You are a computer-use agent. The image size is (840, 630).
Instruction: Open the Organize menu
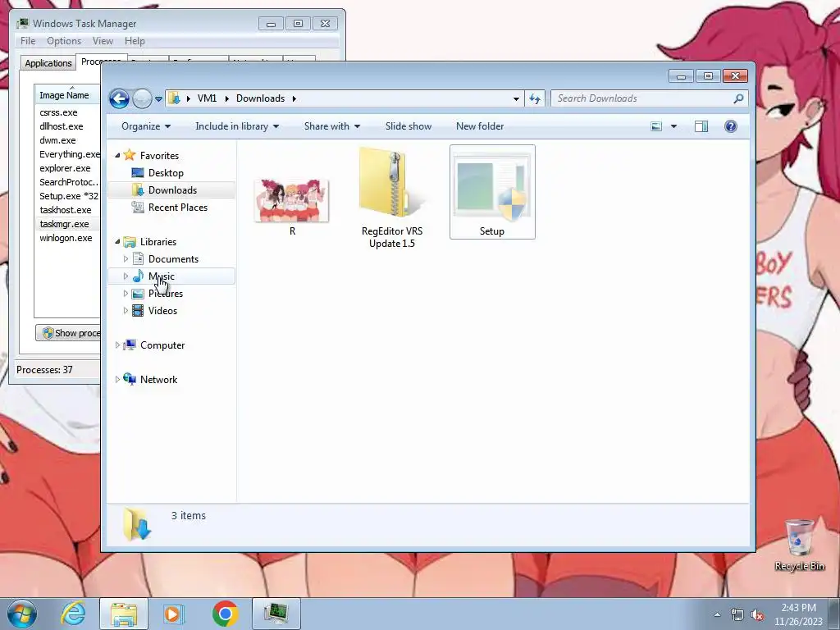click(146, 126)
